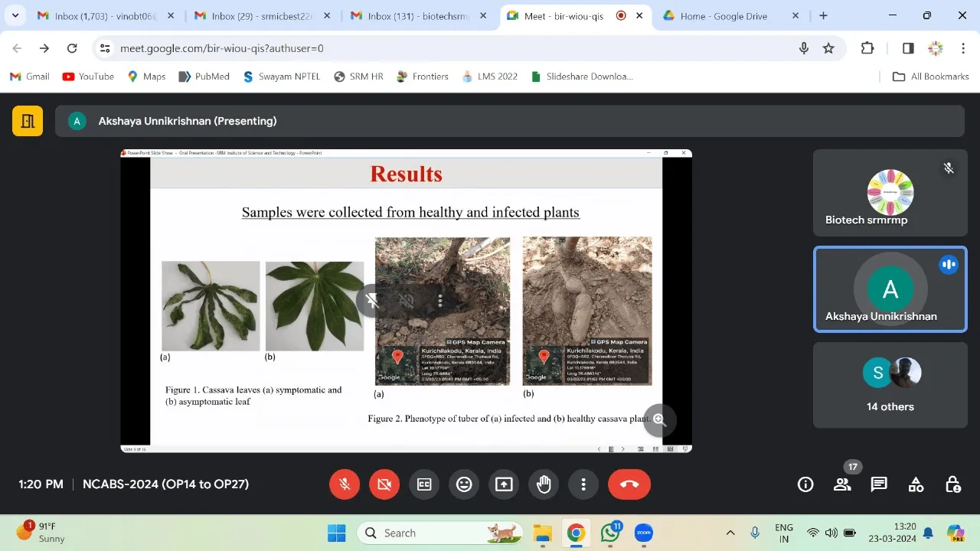The image size is (980, 551).
Task: Leave the call with the red hang-up button
Action: tap(629, 484)
